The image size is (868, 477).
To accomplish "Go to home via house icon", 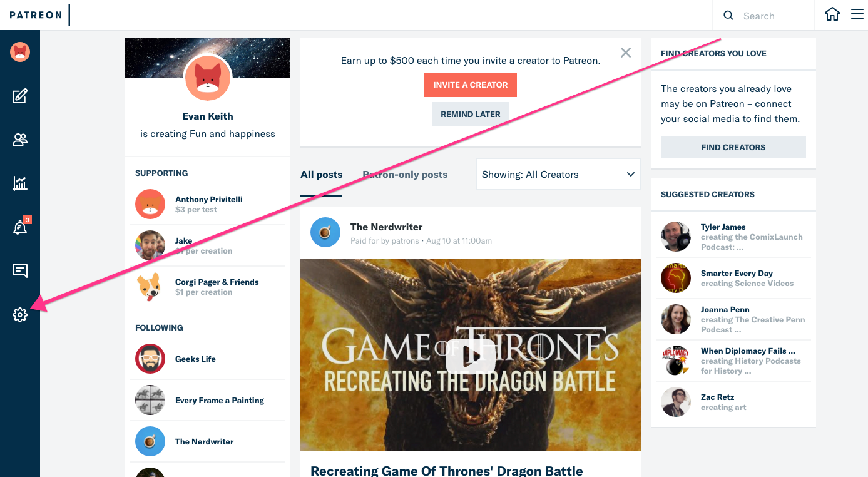I will click(x=832, y=14).
